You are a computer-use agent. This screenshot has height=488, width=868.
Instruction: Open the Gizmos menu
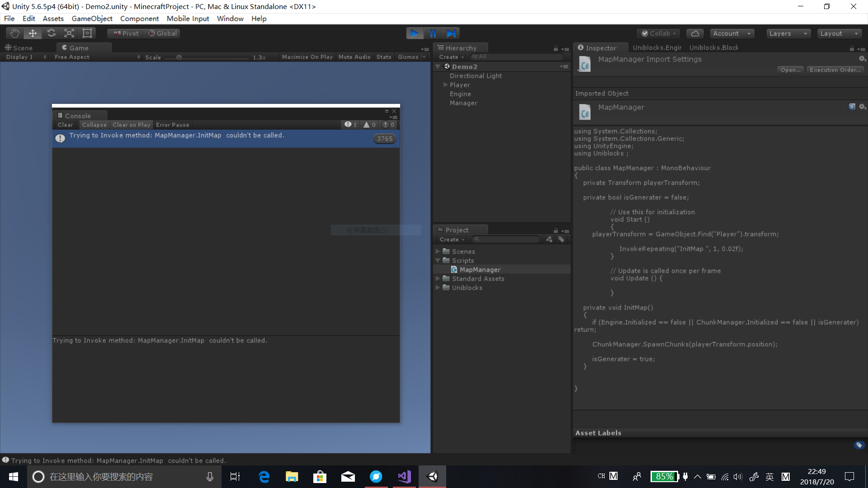pos(411,57)
